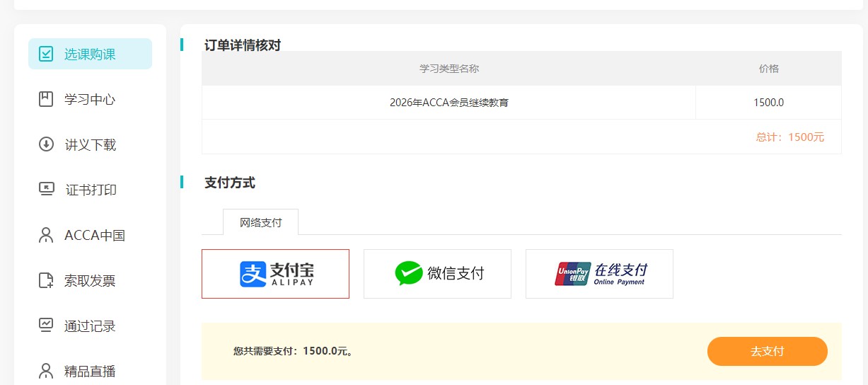Choose 微信支付 payment option
Viewport: 868px width, 385px height.
[437, 274]
